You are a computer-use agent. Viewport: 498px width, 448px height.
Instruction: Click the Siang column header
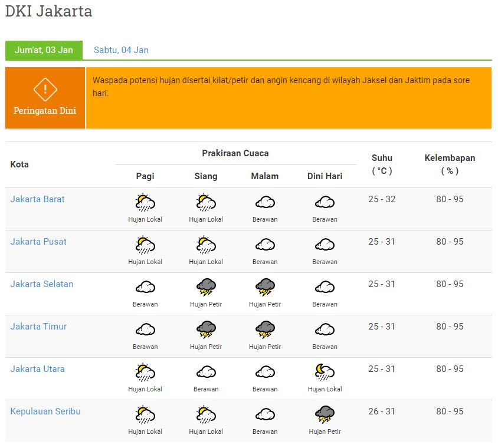pos(206,176)
